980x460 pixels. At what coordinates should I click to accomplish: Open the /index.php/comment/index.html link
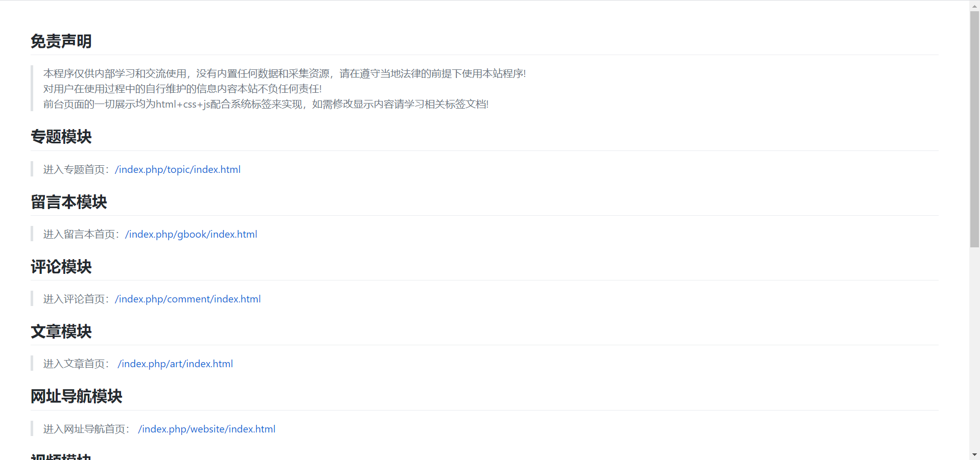click(188, 299)
